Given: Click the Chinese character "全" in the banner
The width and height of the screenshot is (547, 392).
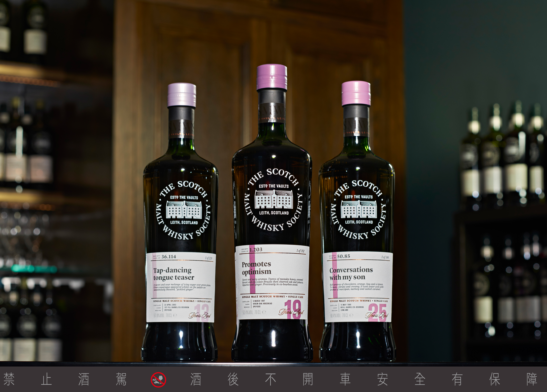Looking at the screenshot, I should (x=420, y=379).
